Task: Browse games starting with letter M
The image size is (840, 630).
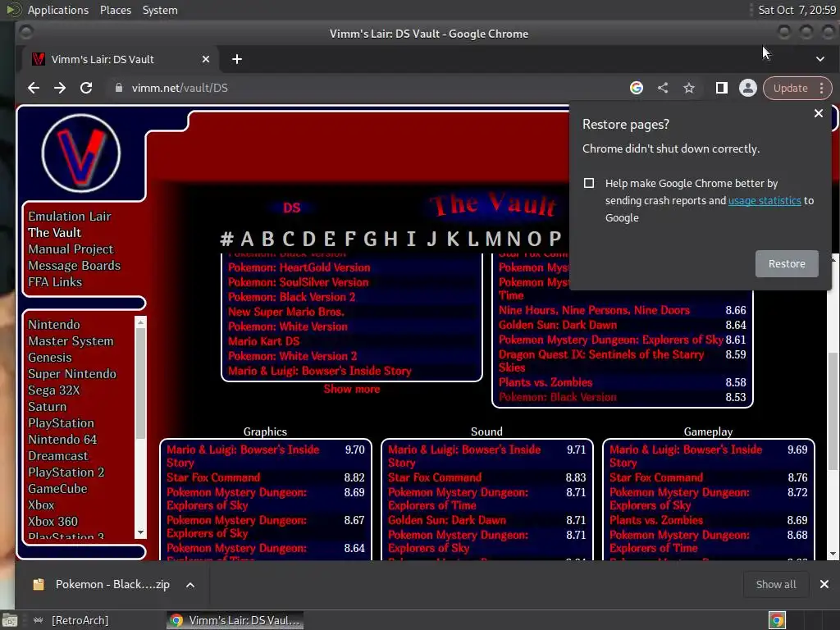Action: (493, 239)
